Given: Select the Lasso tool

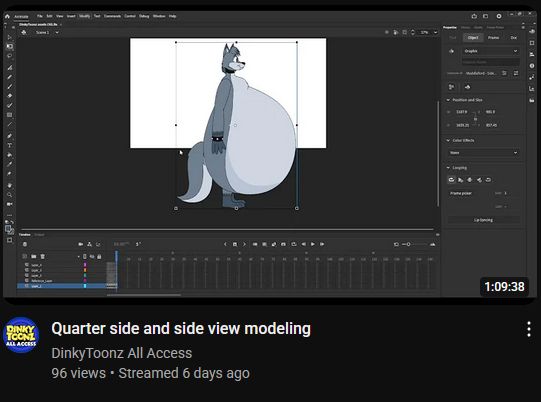Looking at the screenshot, I should (x=9, y=56).
